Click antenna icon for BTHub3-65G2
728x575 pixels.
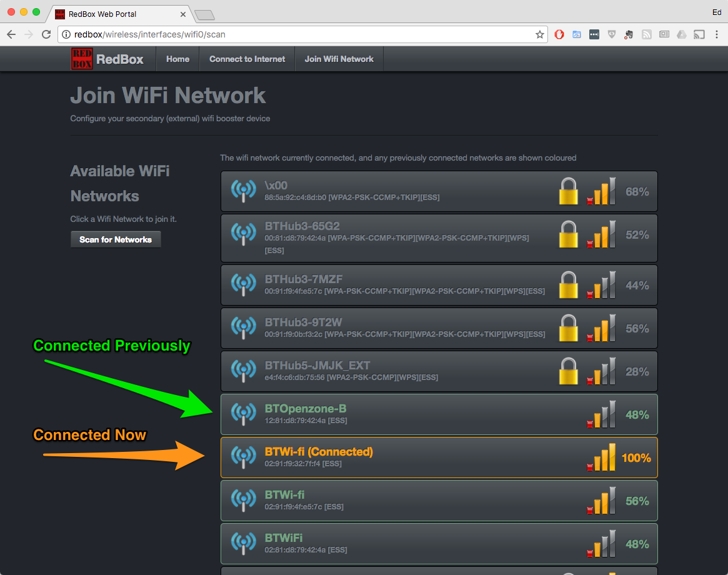(x=244, y=234)
